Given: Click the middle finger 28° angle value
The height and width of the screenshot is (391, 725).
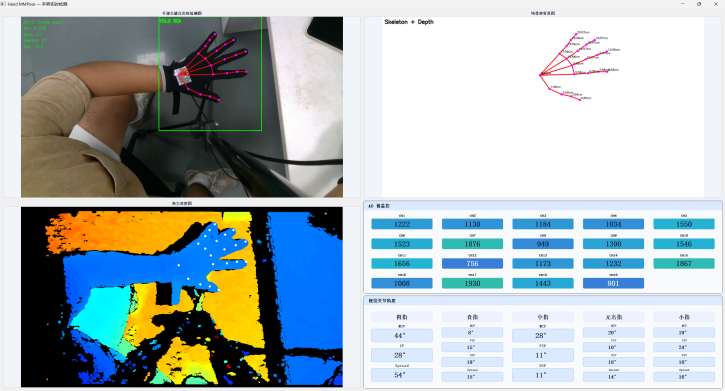Looking at the screenshot, I should [x=543, y=335].
